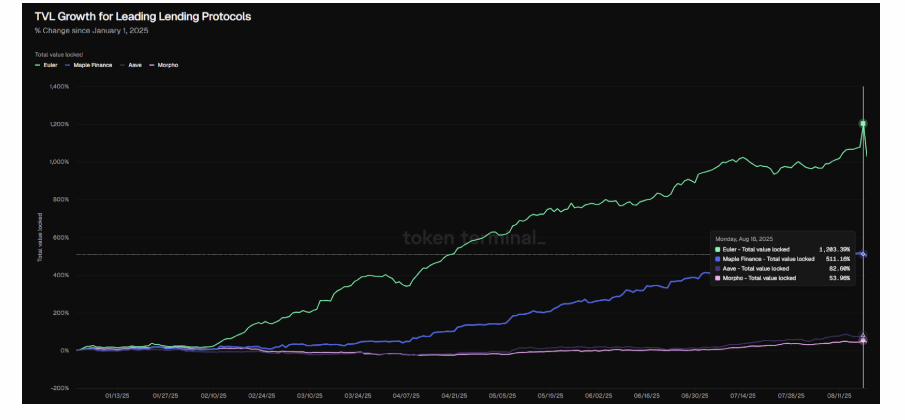Click the '05/05/25' x-axis date

(x=501, y=396)
